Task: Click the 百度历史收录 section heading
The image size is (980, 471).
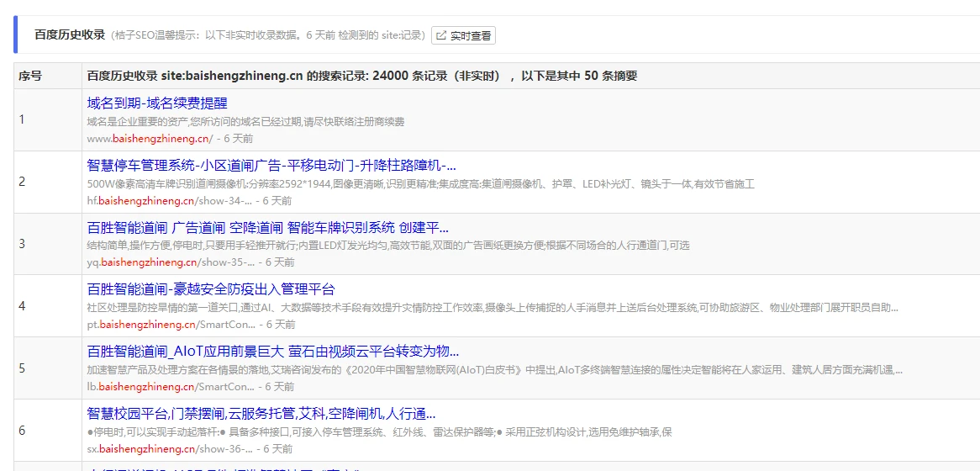Action: [70, 35]
